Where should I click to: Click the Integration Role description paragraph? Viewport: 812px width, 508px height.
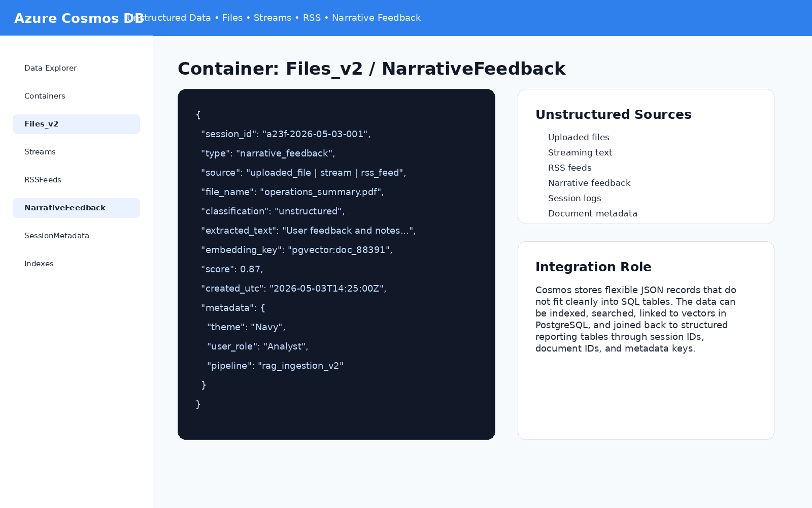click(x=636, y=319)
